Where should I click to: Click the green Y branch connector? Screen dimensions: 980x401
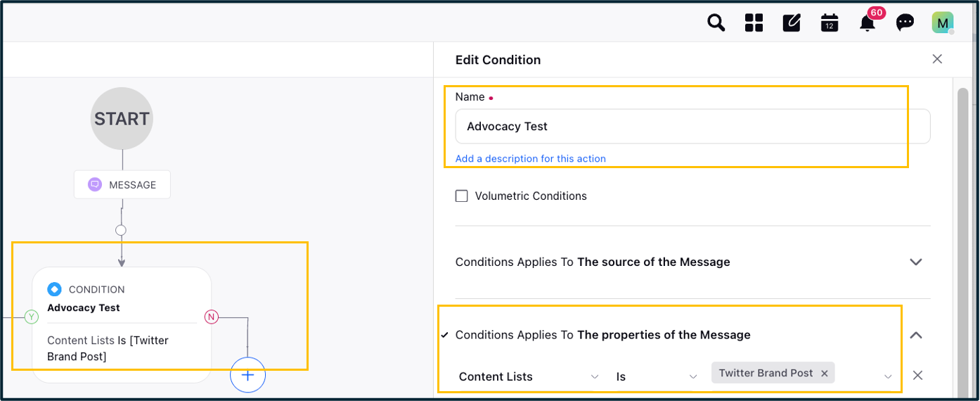(31, 317)
